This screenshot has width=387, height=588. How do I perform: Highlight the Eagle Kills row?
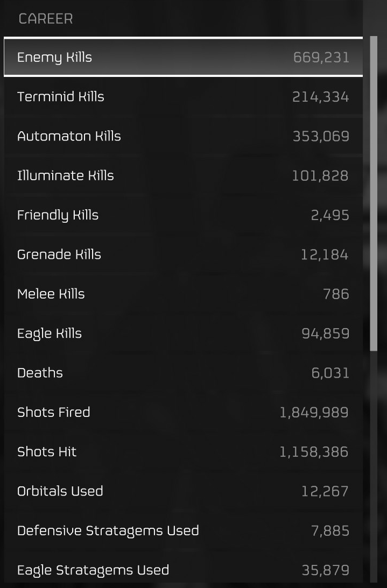[183, 333]
